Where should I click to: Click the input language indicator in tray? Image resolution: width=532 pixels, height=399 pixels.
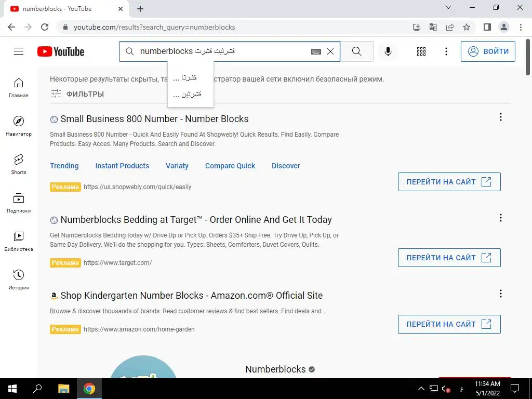tap(461, 389)
